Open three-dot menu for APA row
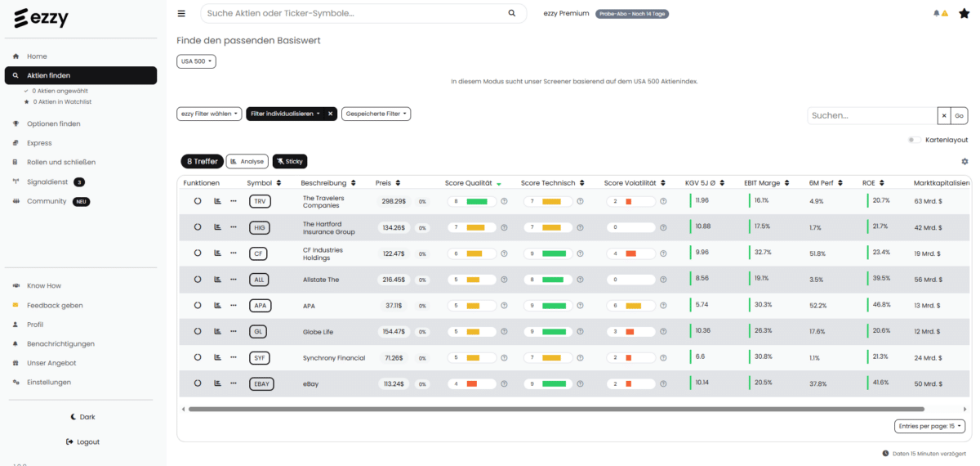 (x=234, y=305)
